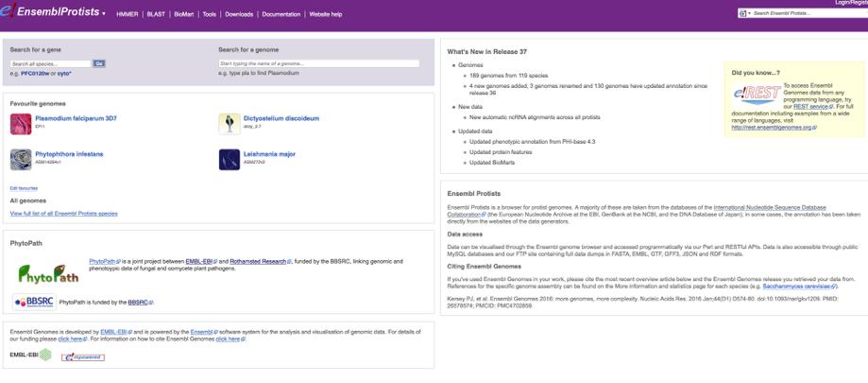868x383 pixels.
Task: Open the Phytophthora infestans link
Action: (x=69, y=154)
